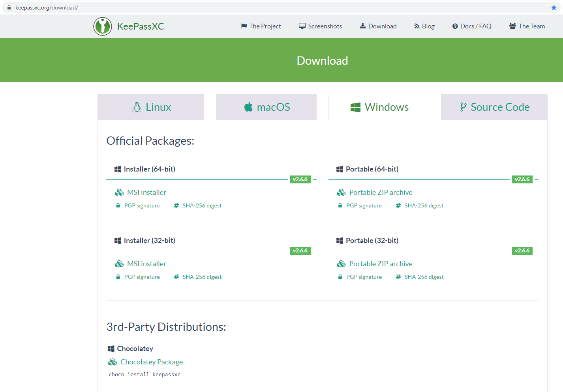Viewport: 563px width, 392px height.
Task: Click the Linux penguin icon
Action: click(137, 107)
